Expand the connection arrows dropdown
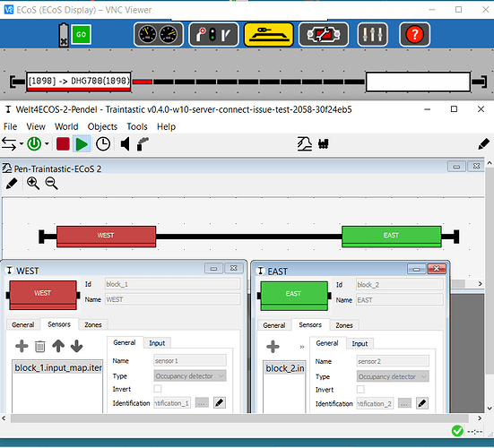 click(x=22, y=144)
